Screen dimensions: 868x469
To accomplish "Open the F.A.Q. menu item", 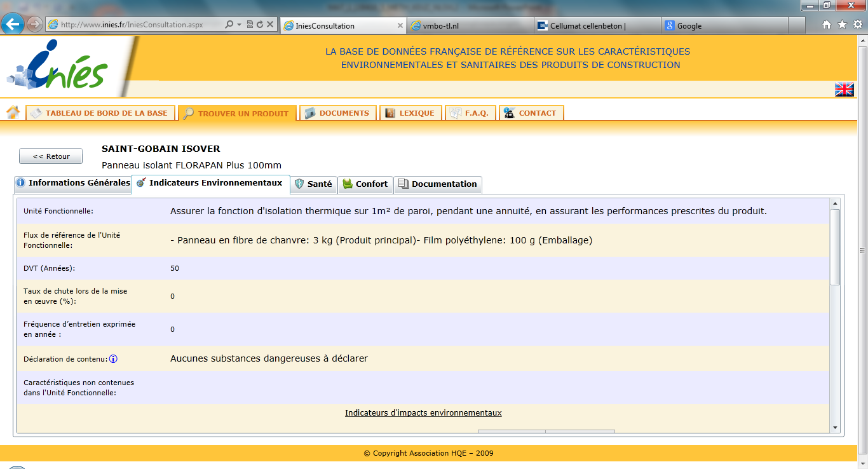I will (x=470, y=113).
